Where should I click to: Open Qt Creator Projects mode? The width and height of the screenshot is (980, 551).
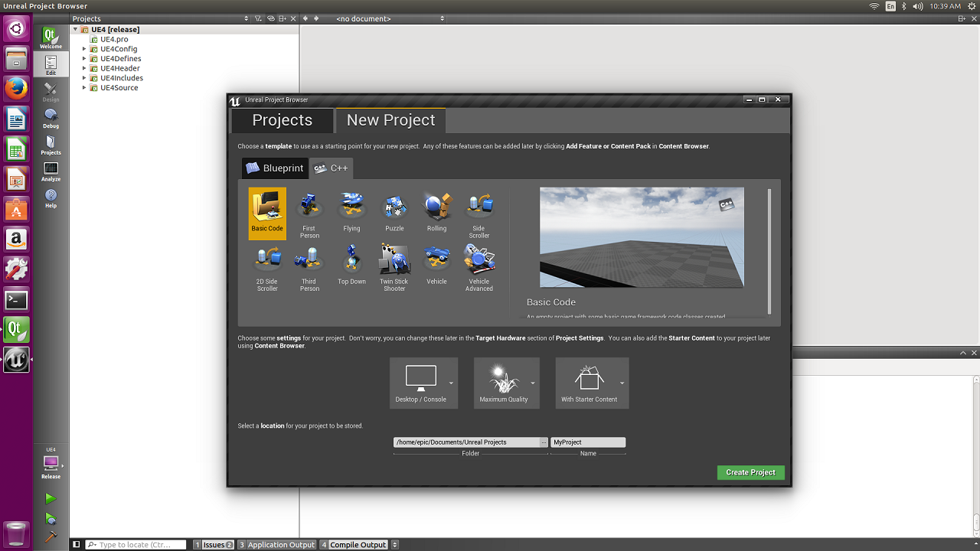(x=51, y=144)
